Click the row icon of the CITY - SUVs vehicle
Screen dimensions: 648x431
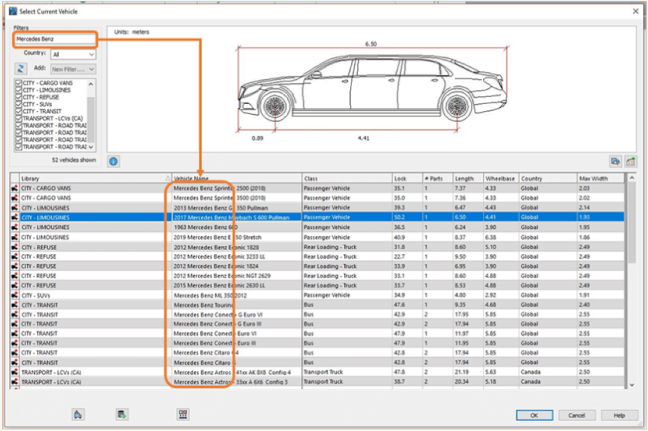pos(15,296)
